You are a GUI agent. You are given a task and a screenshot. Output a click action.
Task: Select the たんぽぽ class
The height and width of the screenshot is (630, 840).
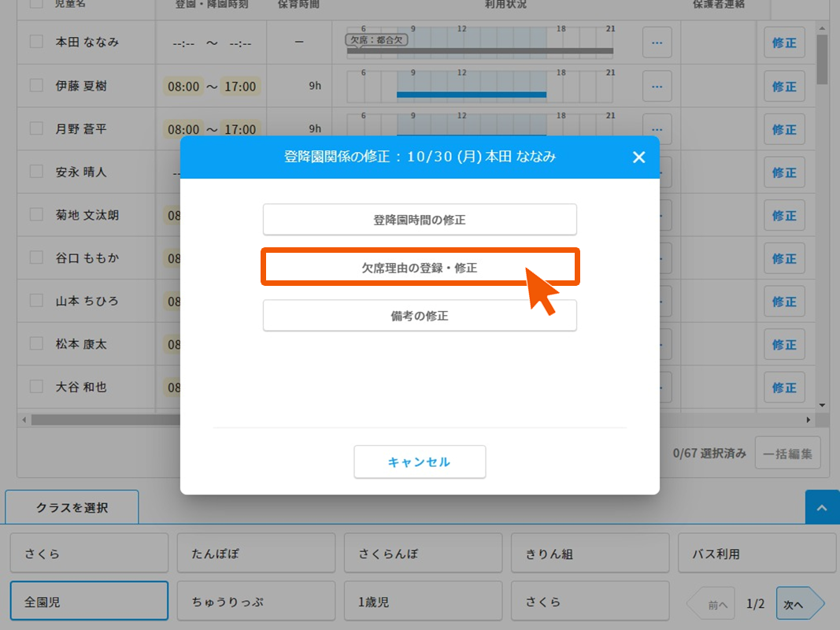pyautogui.click(x=256, y=554)
